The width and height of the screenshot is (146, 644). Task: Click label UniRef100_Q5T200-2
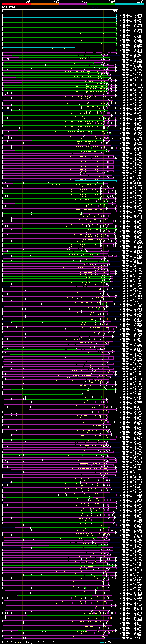pyautogui.click(x=133, y=87)
